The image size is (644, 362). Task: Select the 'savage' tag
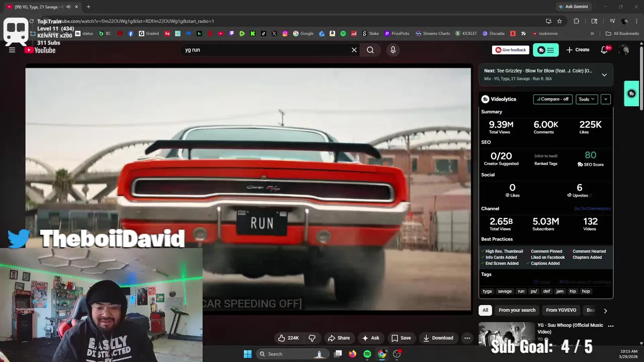pyautogui.click(x=505, y=291)
